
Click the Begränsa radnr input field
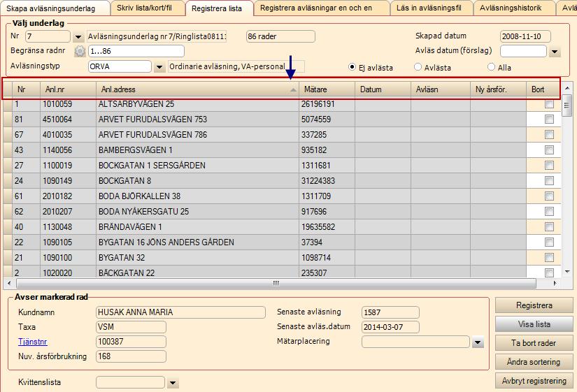tap(136, 51)
